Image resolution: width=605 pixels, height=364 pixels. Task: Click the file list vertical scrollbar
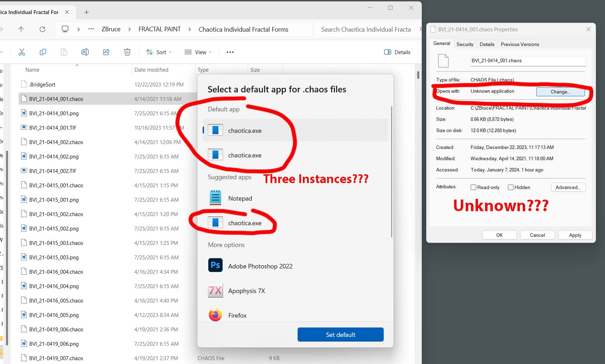pos(418,75)
